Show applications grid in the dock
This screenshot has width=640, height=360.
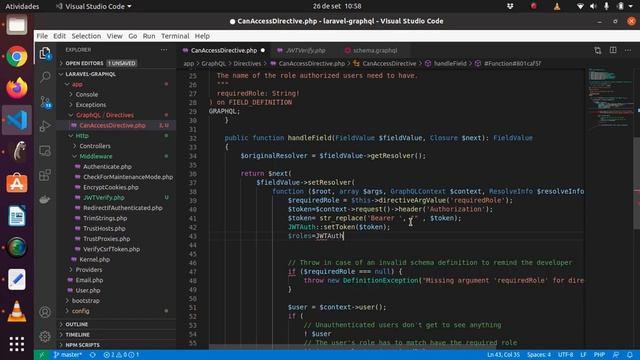coord(17,344)
